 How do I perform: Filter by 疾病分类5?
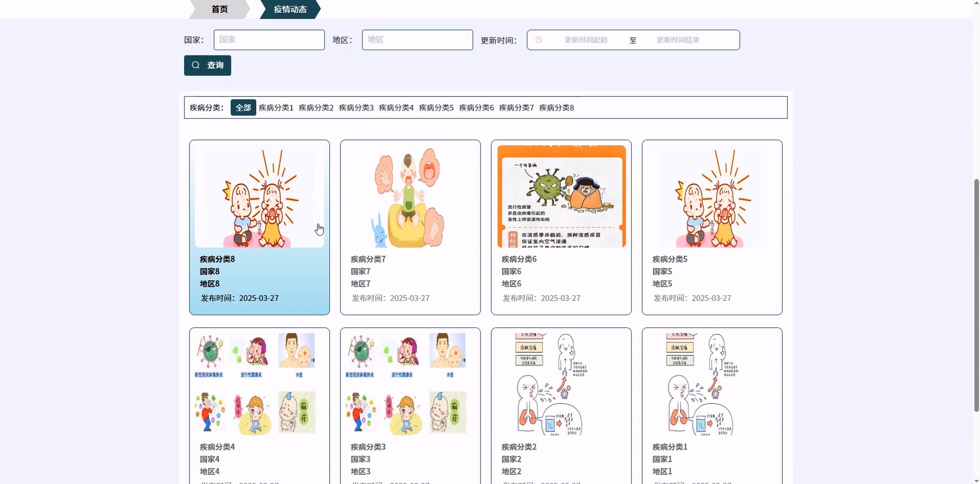pos(436,108)
